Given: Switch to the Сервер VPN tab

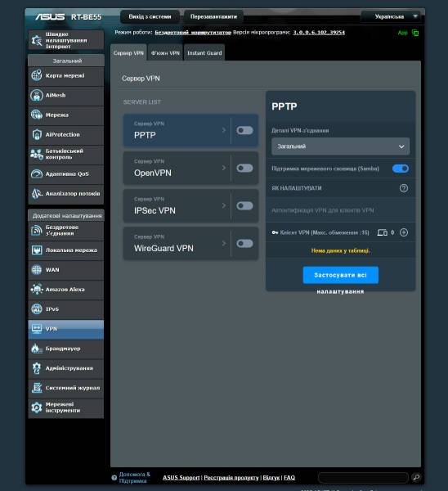Looking at the screenshot, I should (128, 52).
